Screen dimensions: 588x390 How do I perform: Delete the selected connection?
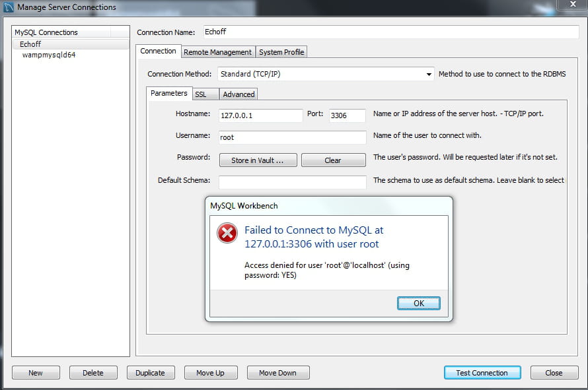tap(93, 373)
